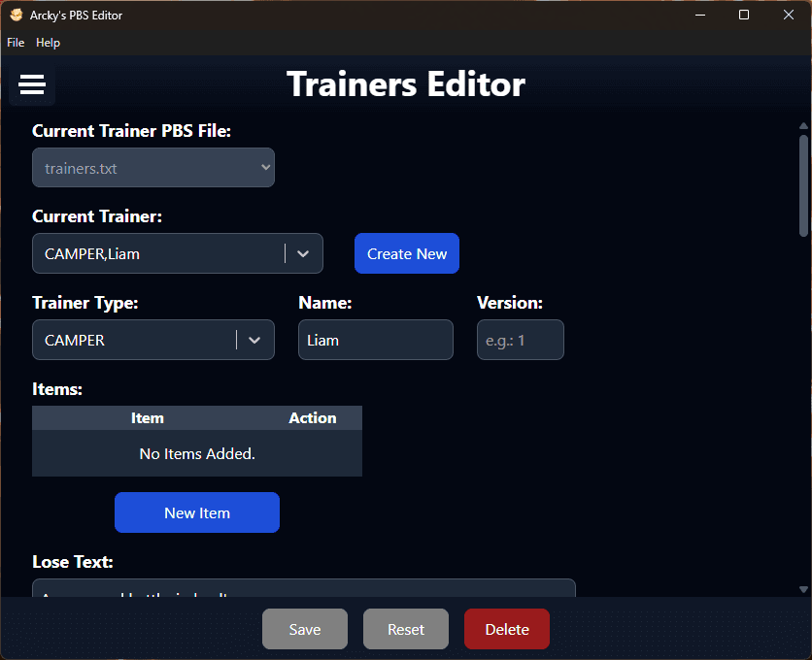
Task: Open the hamburger navigation menu
Action: [32, 85]
